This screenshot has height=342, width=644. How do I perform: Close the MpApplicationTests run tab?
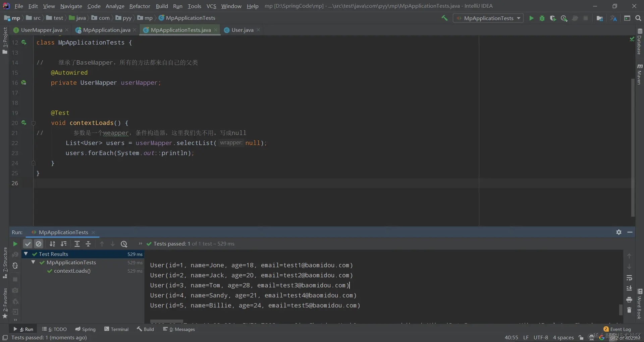pos(93,232)
